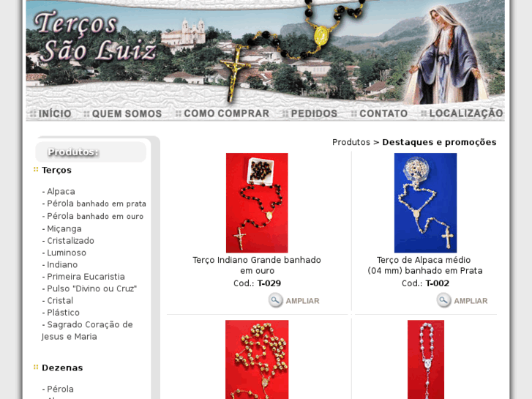Select PEDIDOS in navigation bar
This screenshot has height=399, width=532.
[310, 113]
